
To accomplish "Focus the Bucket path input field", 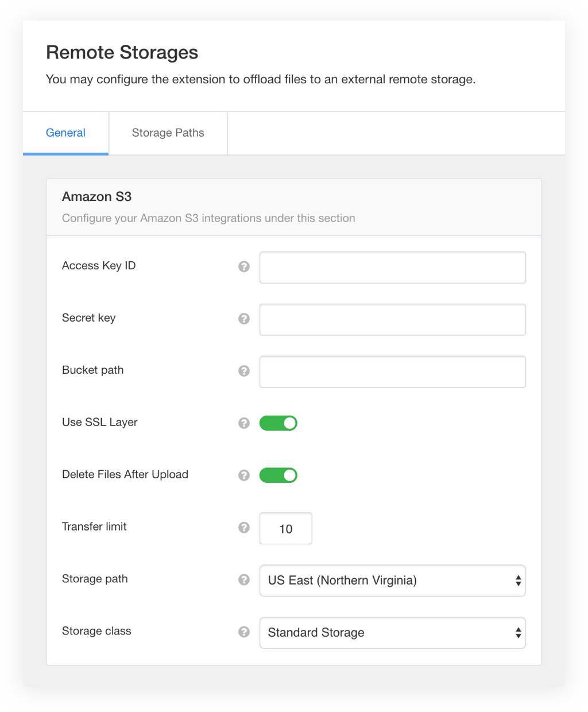I will pyautogui.click(x=393, y=372).
